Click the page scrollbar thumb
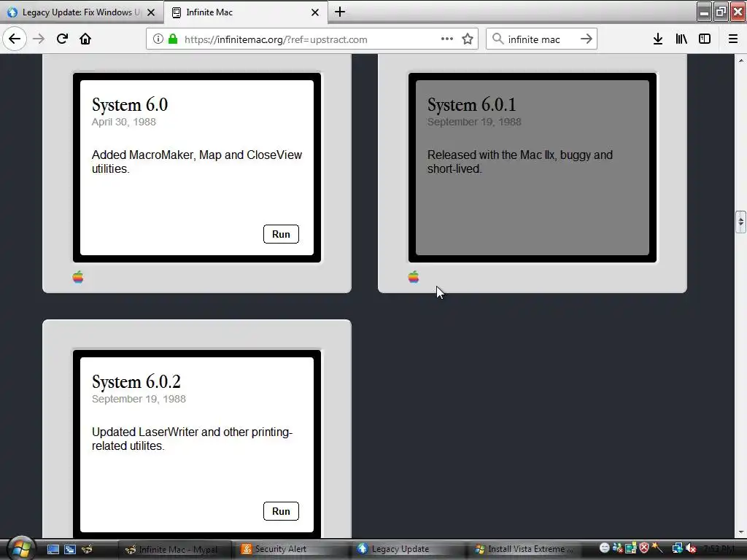The image size is (747, 560). coord(740,222)
